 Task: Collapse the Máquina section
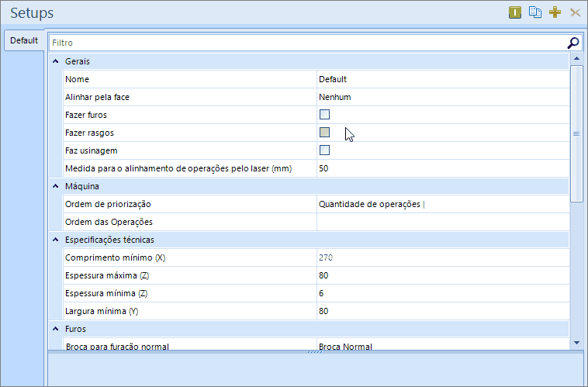point(55,186)
